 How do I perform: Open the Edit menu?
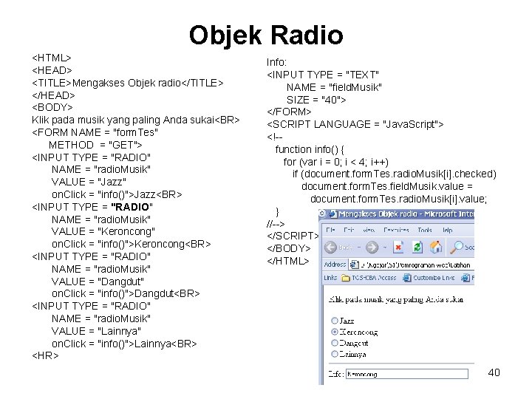point(349,230)
